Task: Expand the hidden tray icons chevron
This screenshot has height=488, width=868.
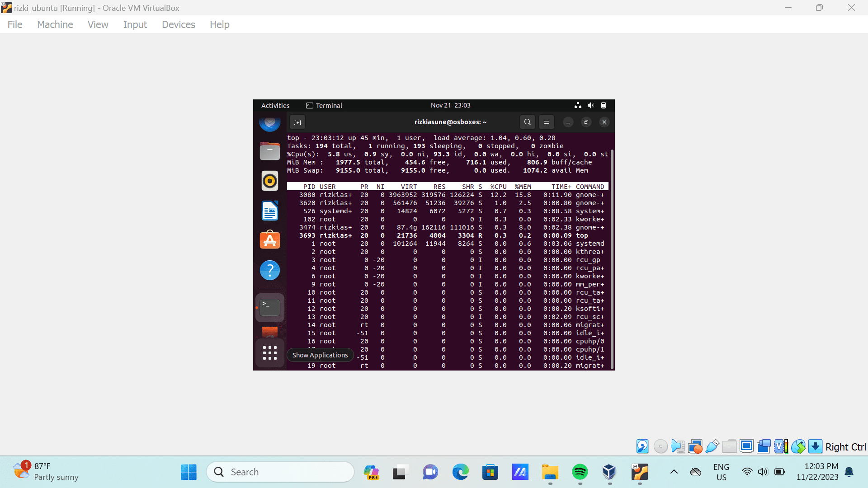Action: click(674, 472)
